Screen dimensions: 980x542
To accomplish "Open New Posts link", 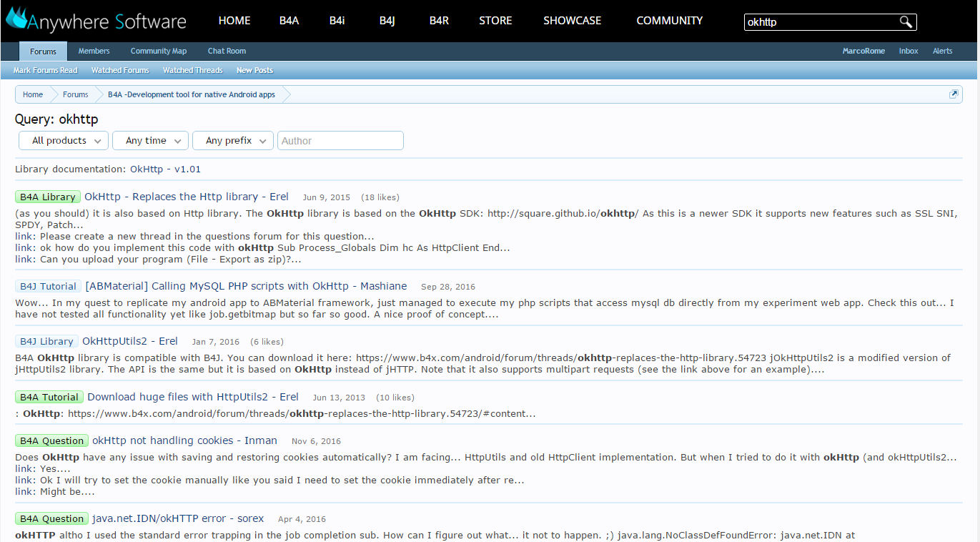I will pos(254,70).
